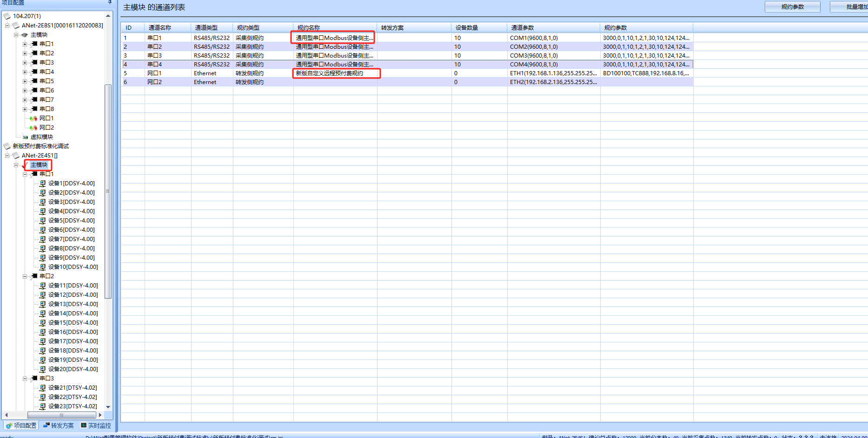868x438 pixels.
Task: Open the 实时监控 tab
Action: (96, 425)
